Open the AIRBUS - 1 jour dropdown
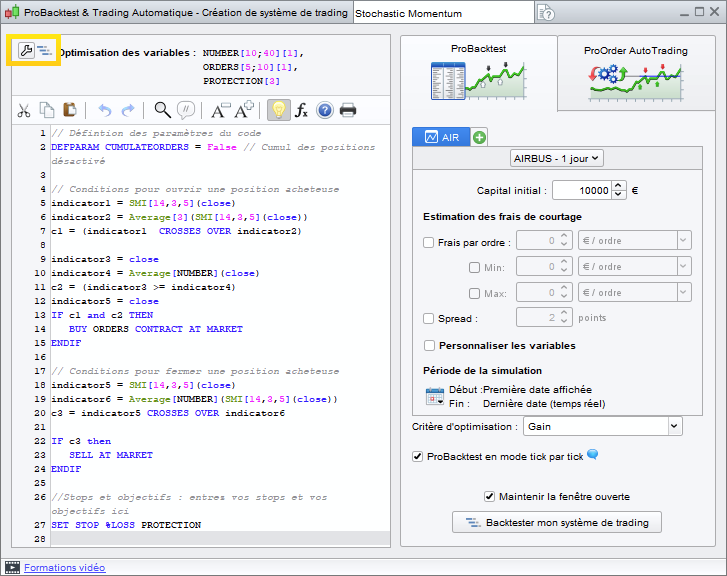This screenshot has height=576, width=727. click(555, 158)
